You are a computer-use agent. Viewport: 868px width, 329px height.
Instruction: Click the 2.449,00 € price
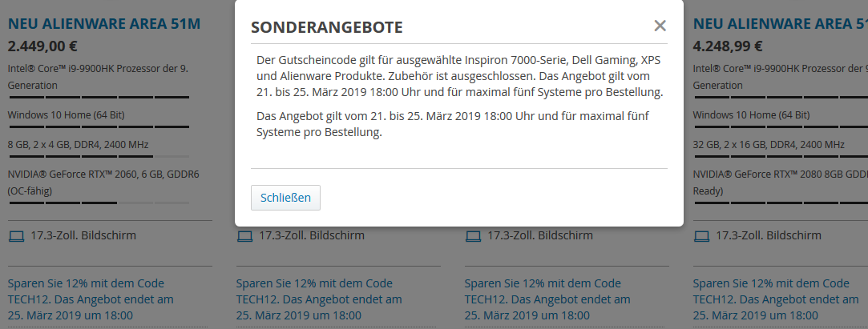42,46
